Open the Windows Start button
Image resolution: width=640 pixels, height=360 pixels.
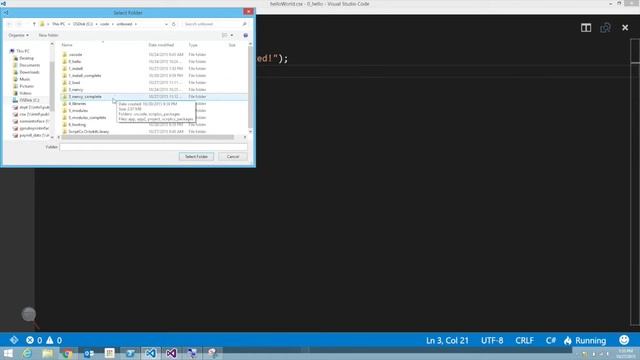(8, 353)
